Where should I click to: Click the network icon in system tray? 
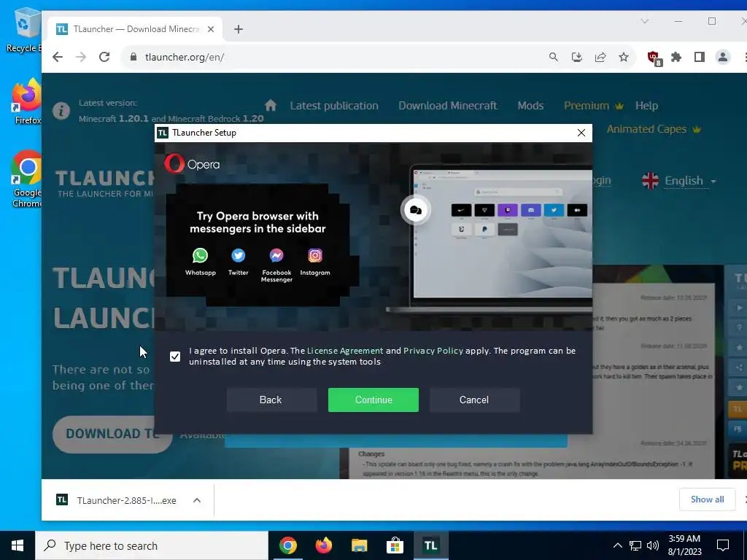[635, 545]
